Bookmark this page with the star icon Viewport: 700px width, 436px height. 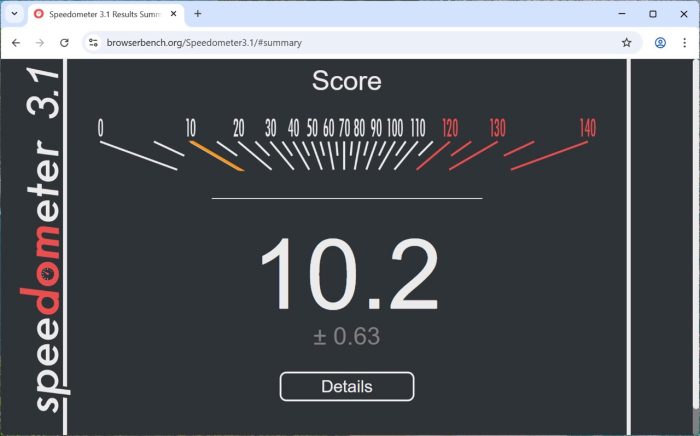pos(627,43)
